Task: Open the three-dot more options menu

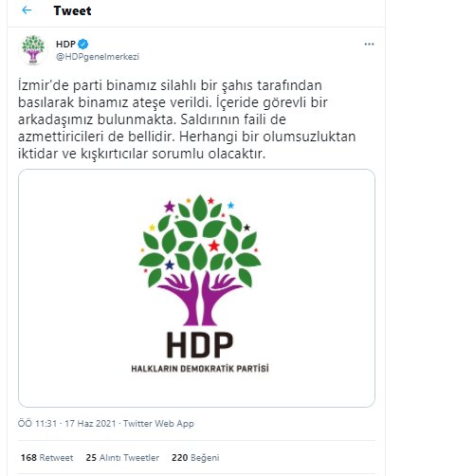Action: click(x=369, y=45)
